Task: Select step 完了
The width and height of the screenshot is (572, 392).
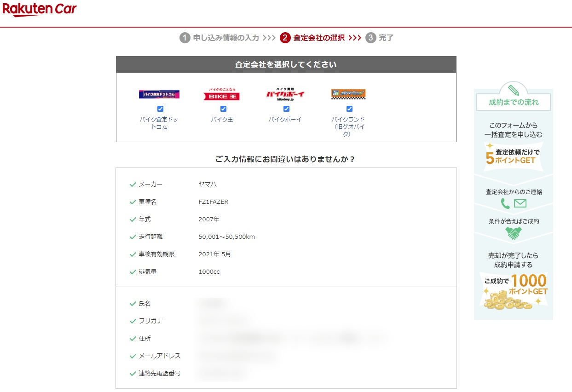Action: click(x=386, y=38)
